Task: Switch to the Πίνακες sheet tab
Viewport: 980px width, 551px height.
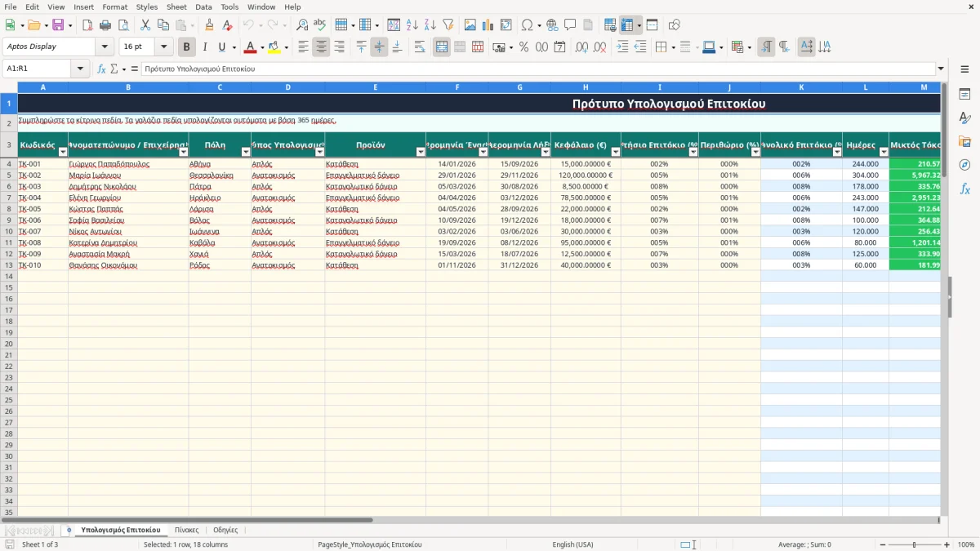Action: tap(186, 530)
